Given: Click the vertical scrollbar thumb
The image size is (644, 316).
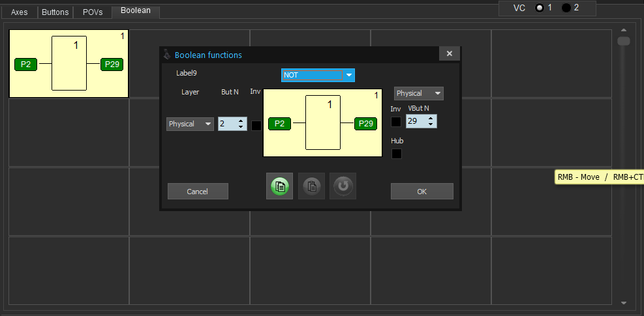Looking at the screenshot, I should tap(624, 41).
